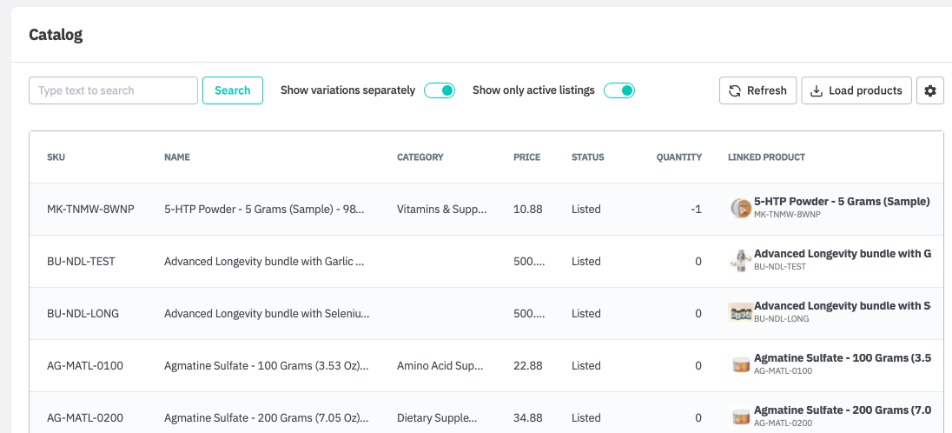Viewport: 952px width, 433px height.
Task: Click the teal Search button
Action: pyautogui.click(x=232, y=91)
